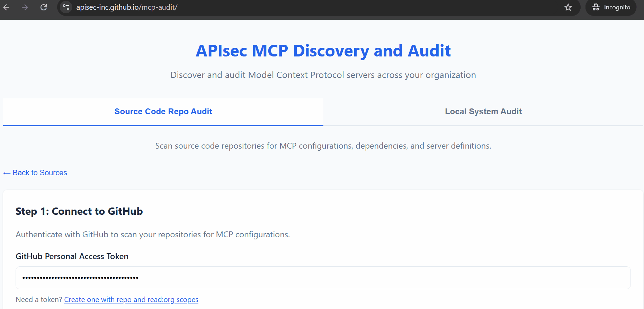Click the 'Discover and audit Model Context Protocol' subtitle

[x=323, y=75]
